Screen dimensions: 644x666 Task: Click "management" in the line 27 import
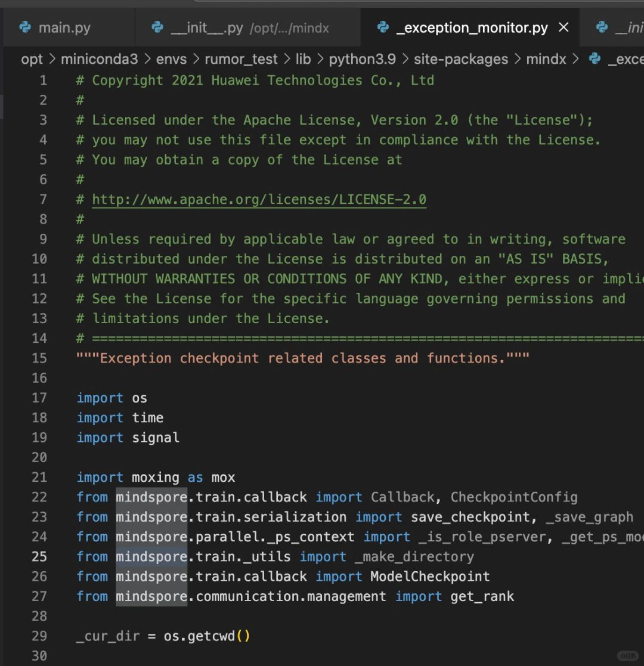[346, 597]
